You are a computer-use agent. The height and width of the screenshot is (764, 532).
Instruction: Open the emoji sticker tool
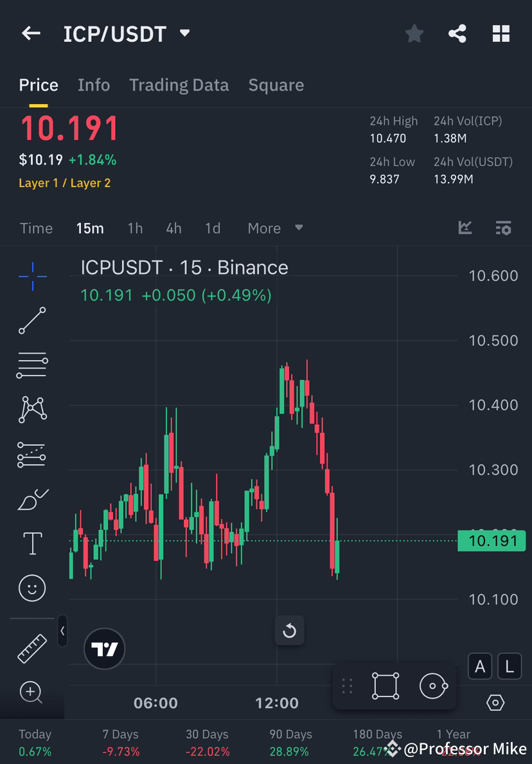[32, 588]
